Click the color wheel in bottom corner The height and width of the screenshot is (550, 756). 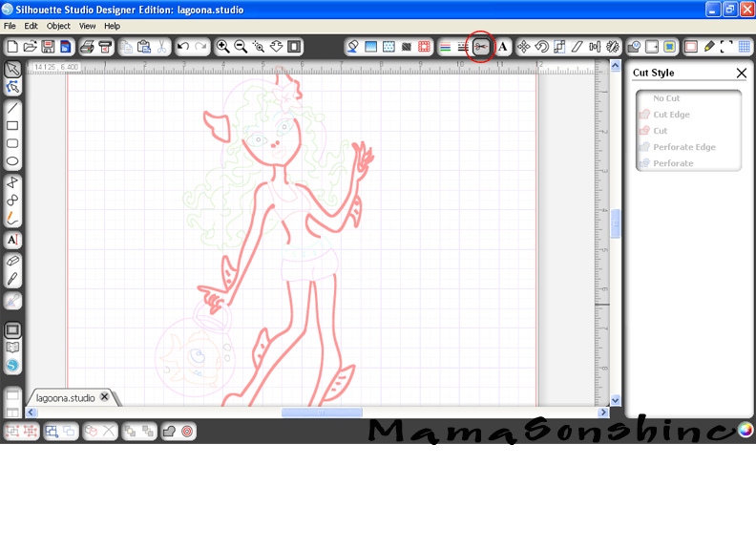coord(745,431)
